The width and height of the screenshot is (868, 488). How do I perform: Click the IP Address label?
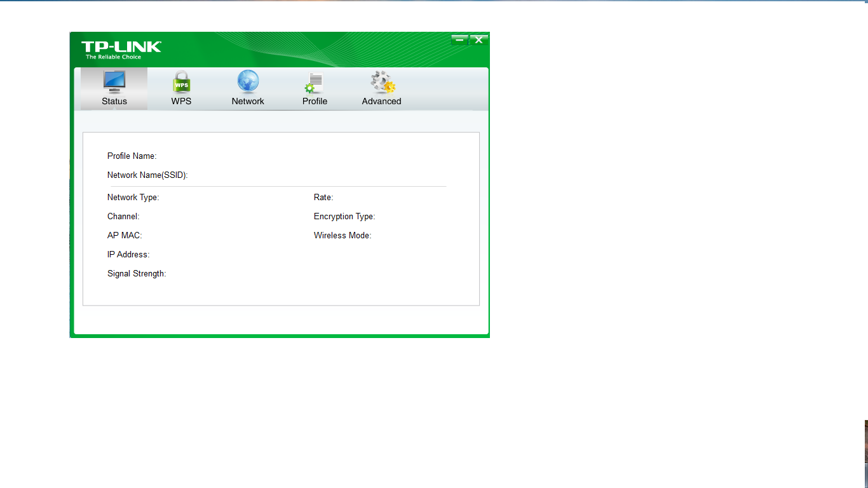point(128,255)
